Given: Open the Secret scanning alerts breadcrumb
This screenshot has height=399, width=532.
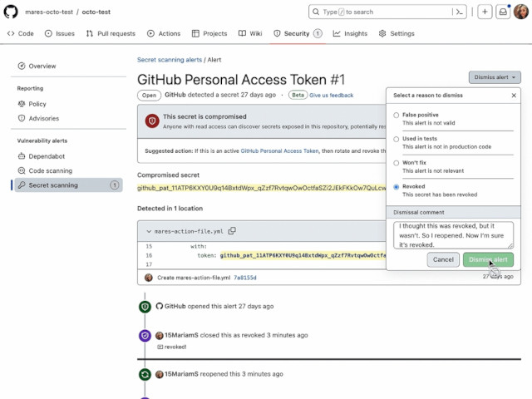Looking at the screenshot, I should click(170, 60).
